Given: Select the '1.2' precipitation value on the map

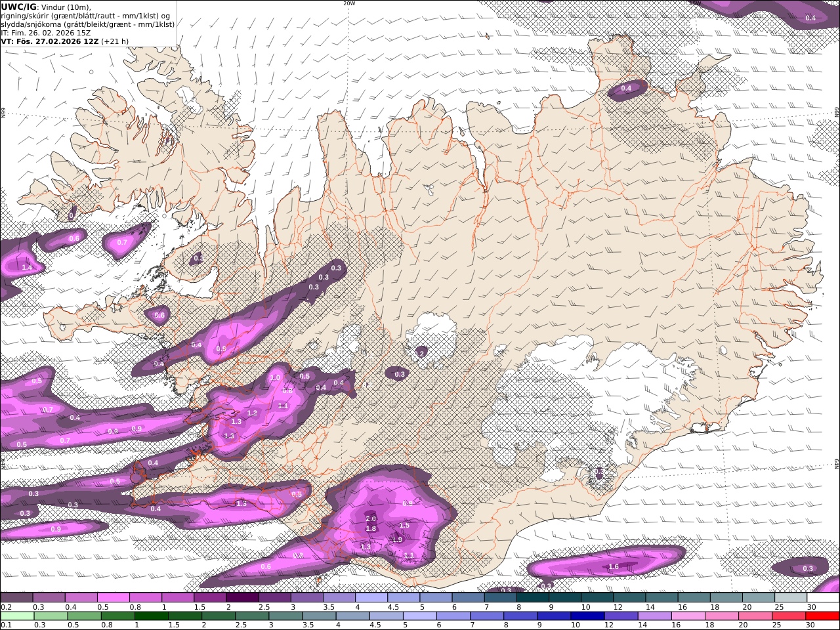Looking at the screenshot, I should [251, 413].
